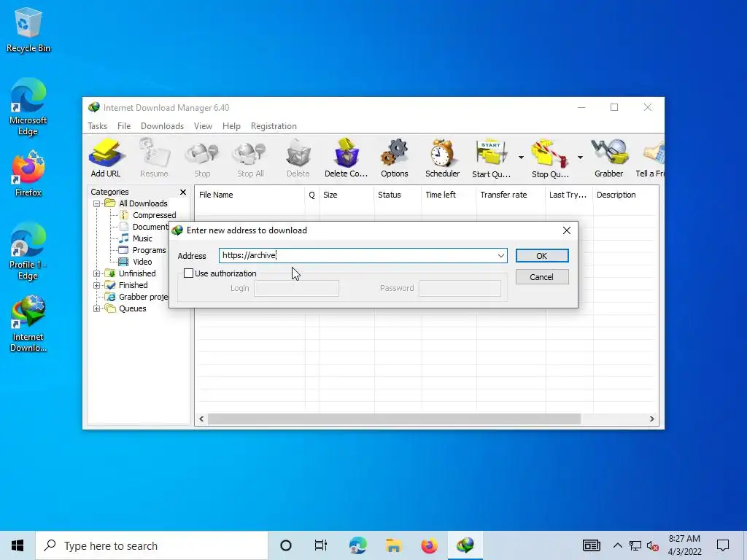This screenshot has width=747, height=560.
Task: Select Microsoft Edge desktop shortcut
Action: coord(28,106)
